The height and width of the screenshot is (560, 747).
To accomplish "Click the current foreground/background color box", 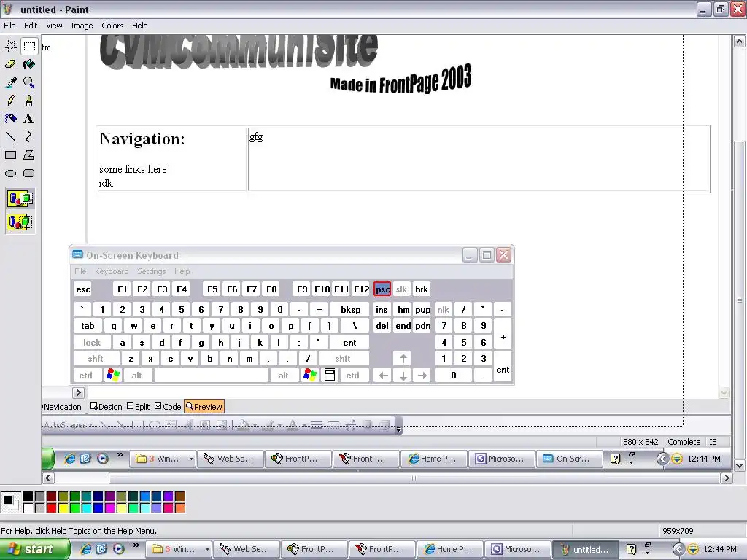I will tap(10, 502).
